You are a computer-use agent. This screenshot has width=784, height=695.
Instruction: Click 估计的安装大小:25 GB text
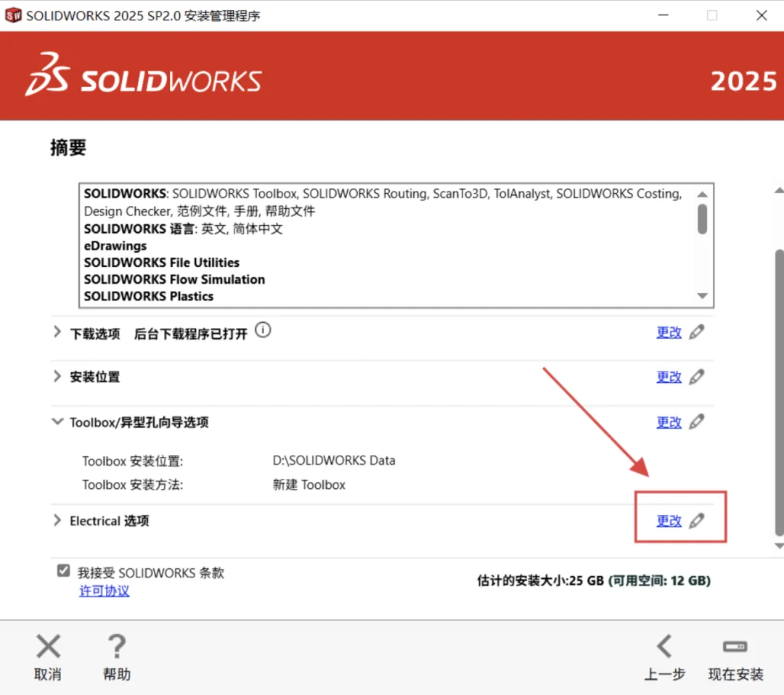(541, 580)
